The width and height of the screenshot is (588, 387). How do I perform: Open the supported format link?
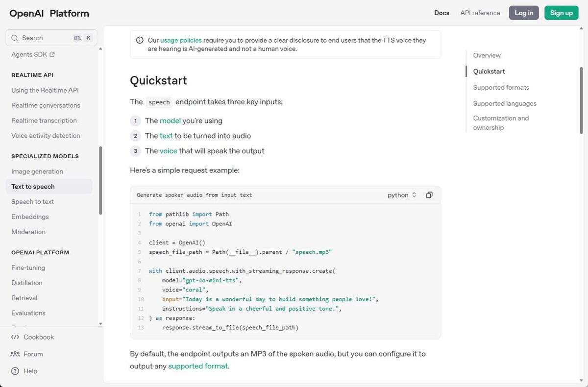(198, 366)
